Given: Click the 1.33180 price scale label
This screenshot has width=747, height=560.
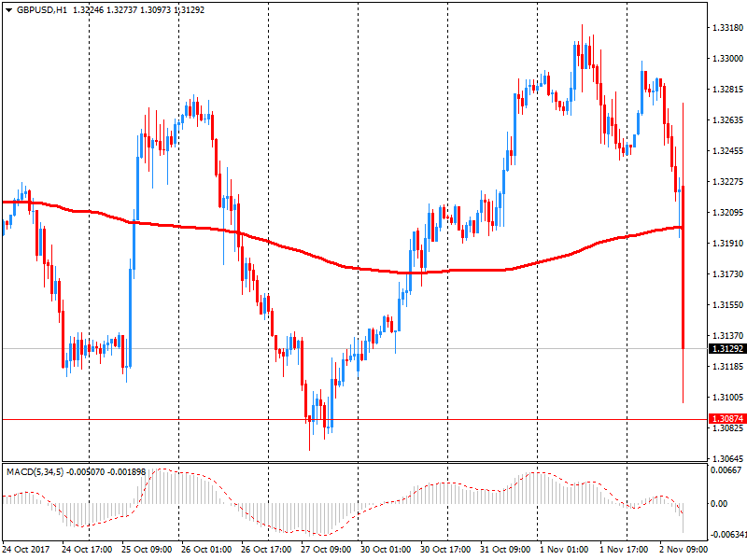Looking at the screenshot, I should coord(727,28).
